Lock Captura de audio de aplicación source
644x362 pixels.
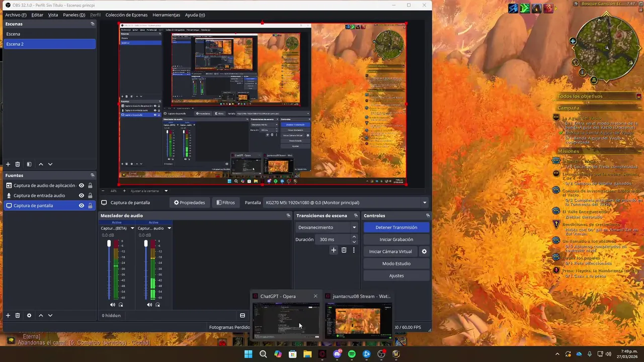(x=90, y=186)
